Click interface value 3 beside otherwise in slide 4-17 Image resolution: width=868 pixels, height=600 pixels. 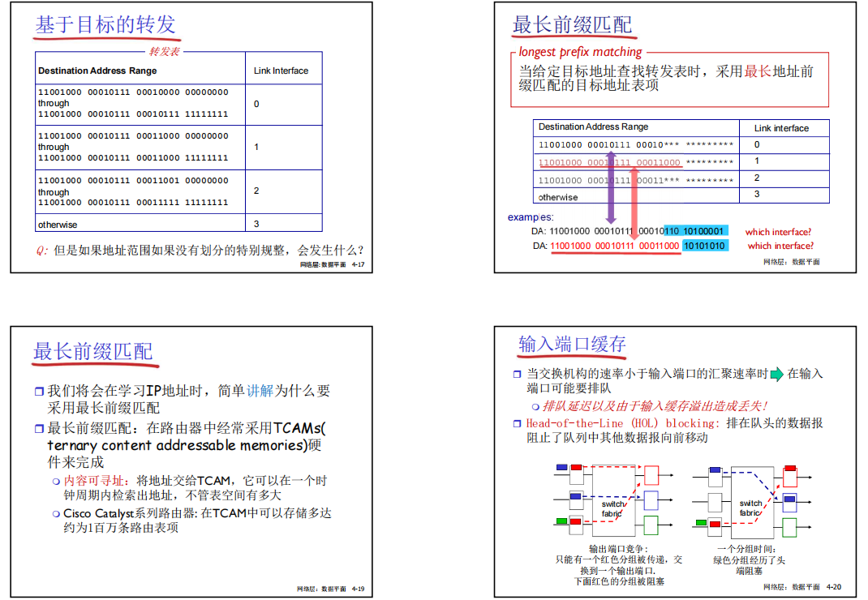[256, 224]
